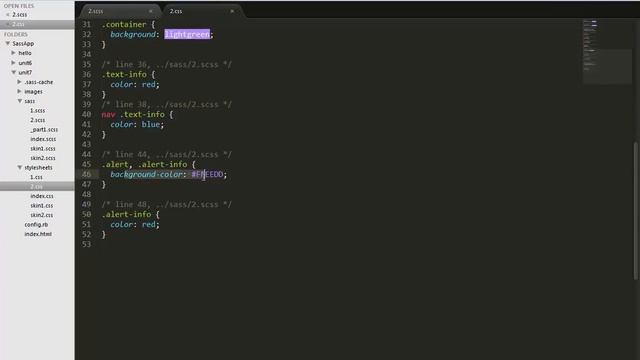
Task: Open index.scss file
Action: 43,139
